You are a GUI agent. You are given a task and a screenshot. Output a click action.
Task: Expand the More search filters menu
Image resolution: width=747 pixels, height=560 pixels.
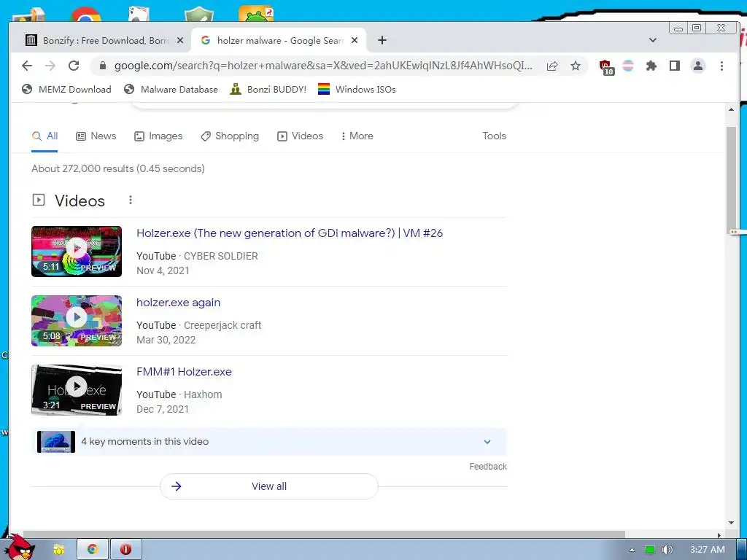pos(357,136)
